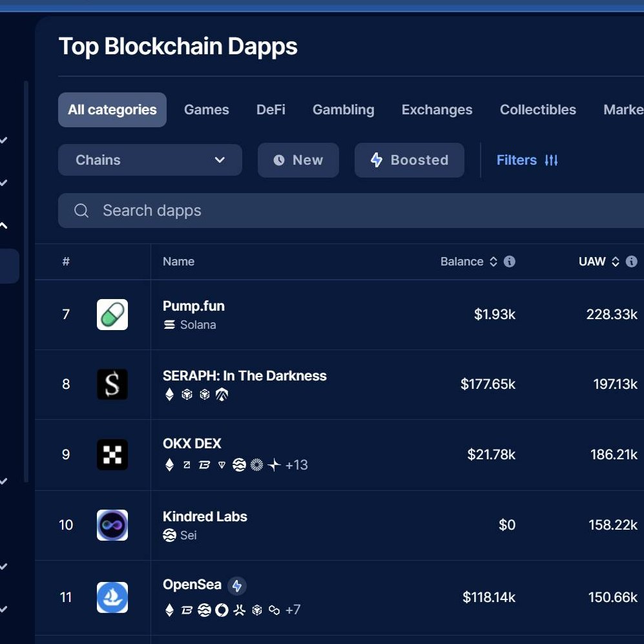Click the UAW column info icon
644x644 pixels.
(x=631, y=261)
